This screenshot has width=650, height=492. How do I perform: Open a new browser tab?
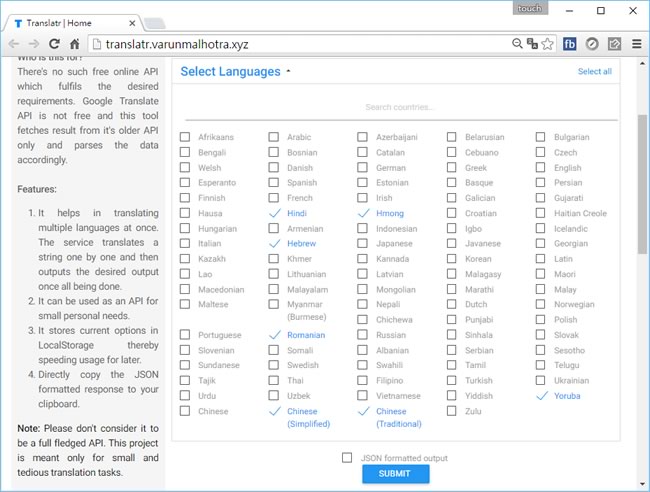tap(154, 20)
